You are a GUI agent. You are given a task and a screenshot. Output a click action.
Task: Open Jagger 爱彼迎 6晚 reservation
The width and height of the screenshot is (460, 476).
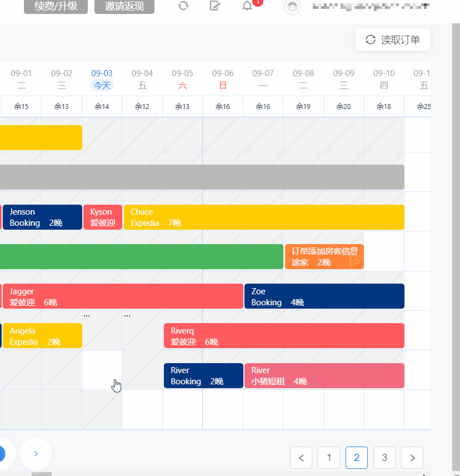click(123, 296)
